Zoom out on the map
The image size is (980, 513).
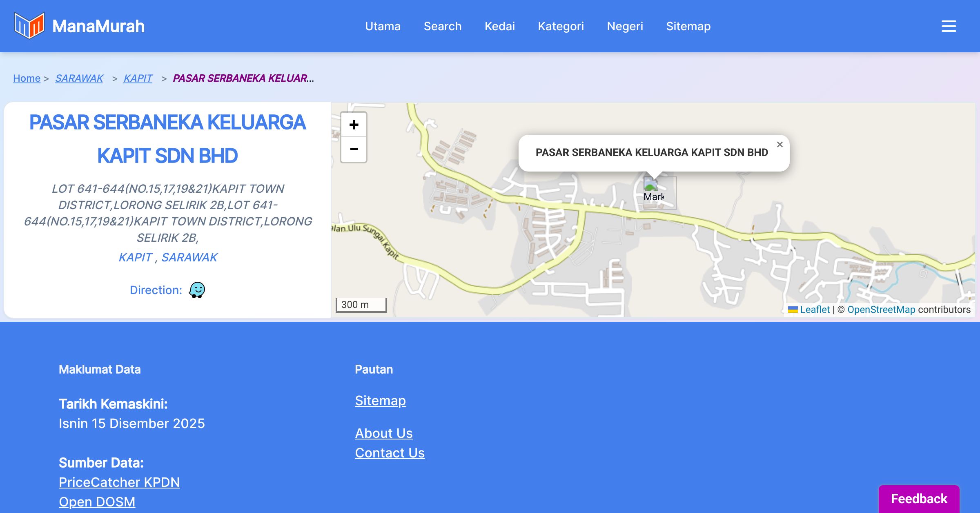pyautogui.click(x=354, y=149)
